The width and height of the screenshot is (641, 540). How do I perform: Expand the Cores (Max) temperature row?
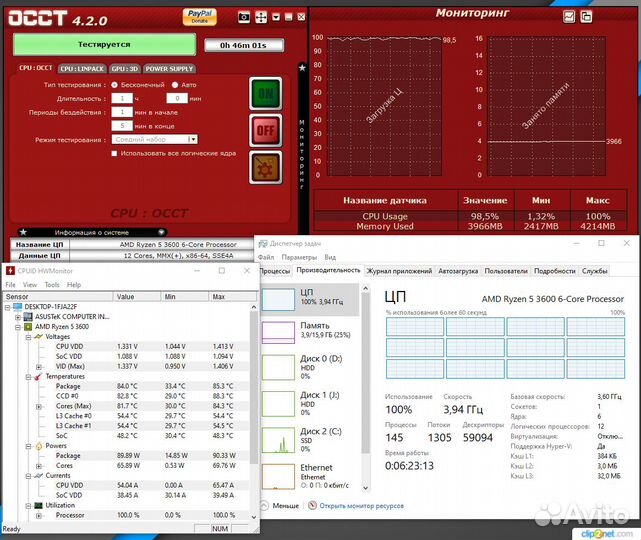pyautogui.click(x=39, y=406)
